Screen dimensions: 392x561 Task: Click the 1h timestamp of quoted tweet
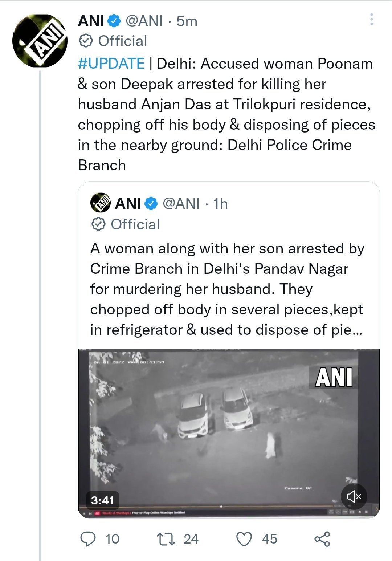pyautogui.click(x=220, y=204)
